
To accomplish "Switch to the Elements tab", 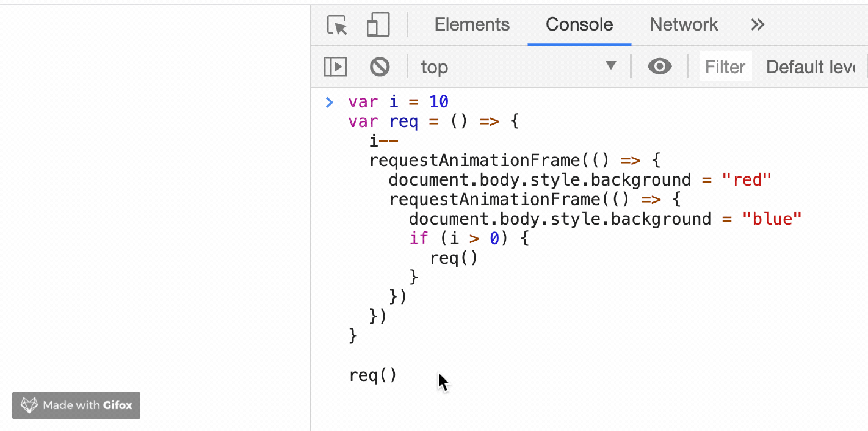I will (x=472, y=24).
